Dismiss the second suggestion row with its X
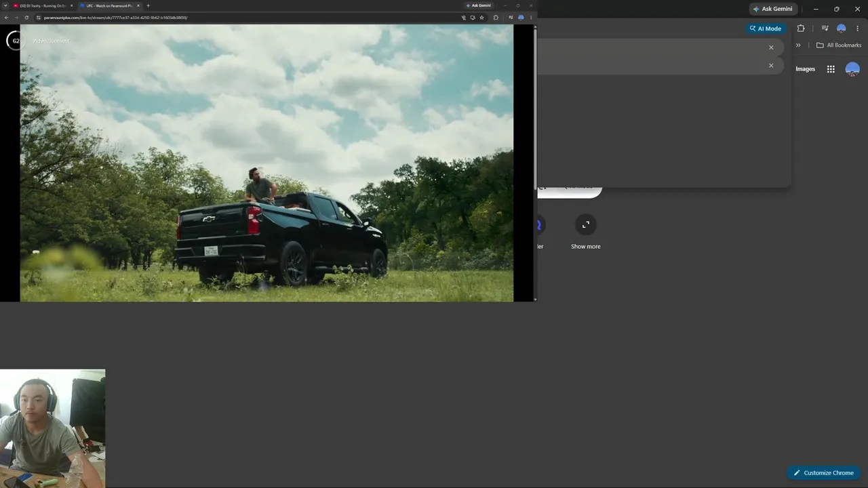 click(x=771, y=66)
